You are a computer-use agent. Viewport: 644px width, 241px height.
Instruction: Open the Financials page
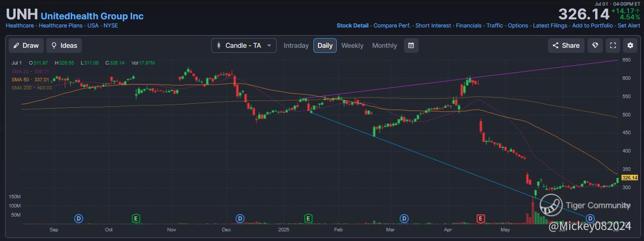(x=469, y=25)
